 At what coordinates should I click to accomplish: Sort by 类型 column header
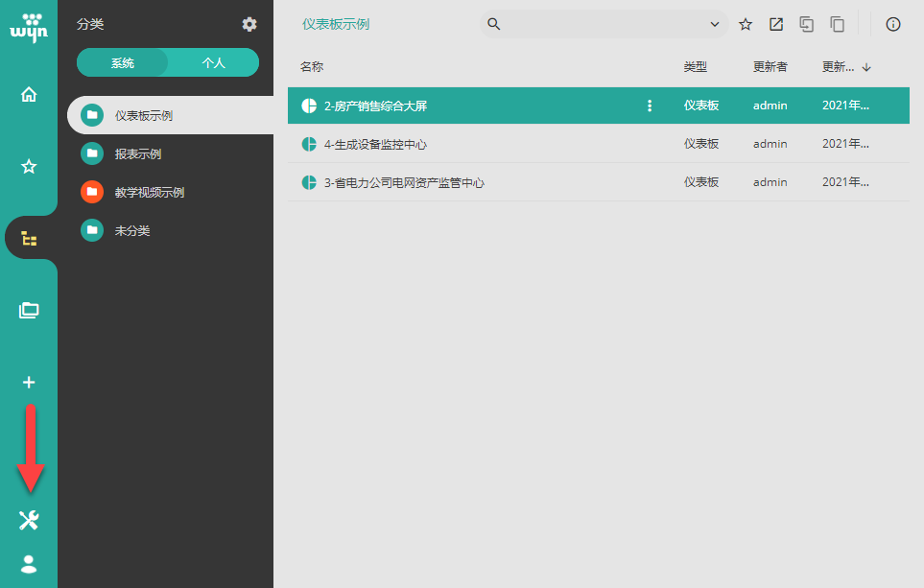point(696,66)
